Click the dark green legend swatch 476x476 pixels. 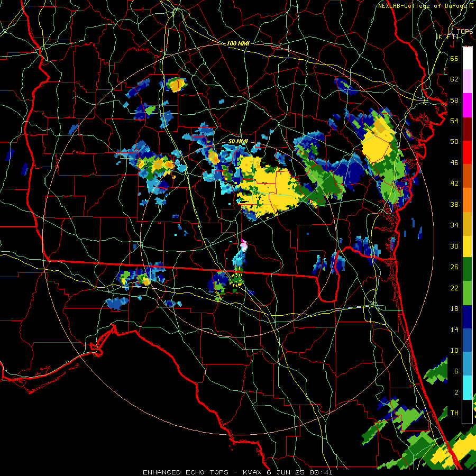click(467, 269)
